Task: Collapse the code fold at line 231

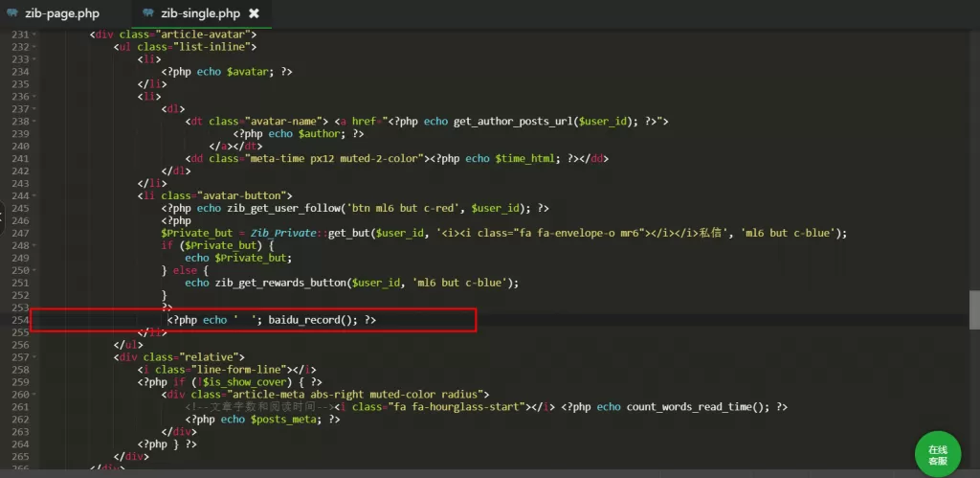Action: [33, 34]
